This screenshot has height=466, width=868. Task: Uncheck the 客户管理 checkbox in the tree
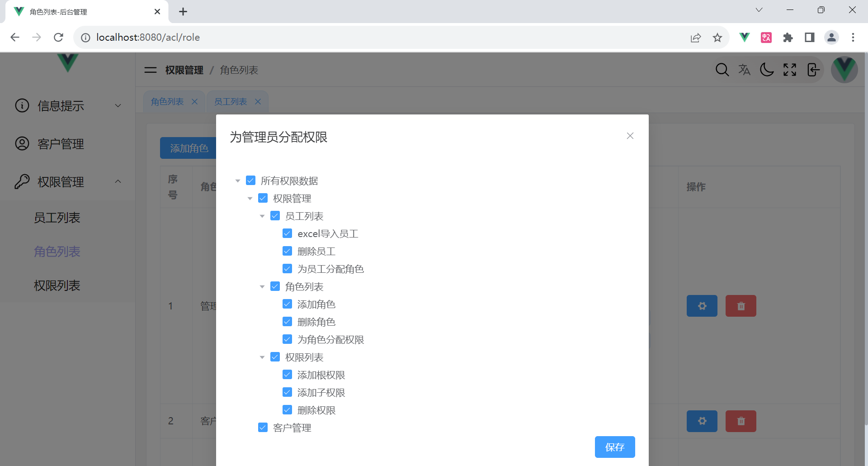click(263, 428)
